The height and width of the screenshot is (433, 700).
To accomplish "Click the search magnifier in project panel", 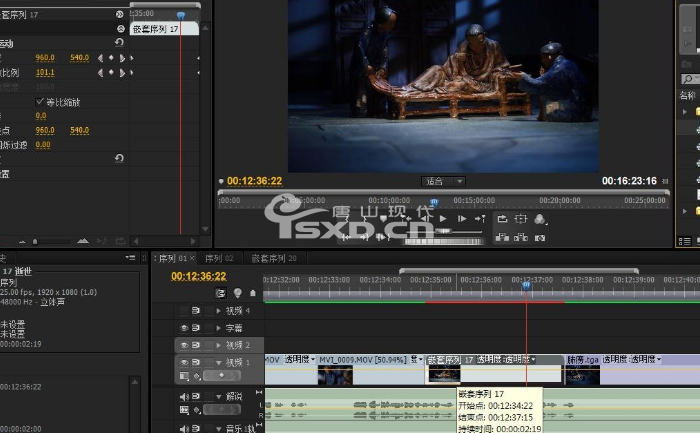I will click(x=688, y=79).
